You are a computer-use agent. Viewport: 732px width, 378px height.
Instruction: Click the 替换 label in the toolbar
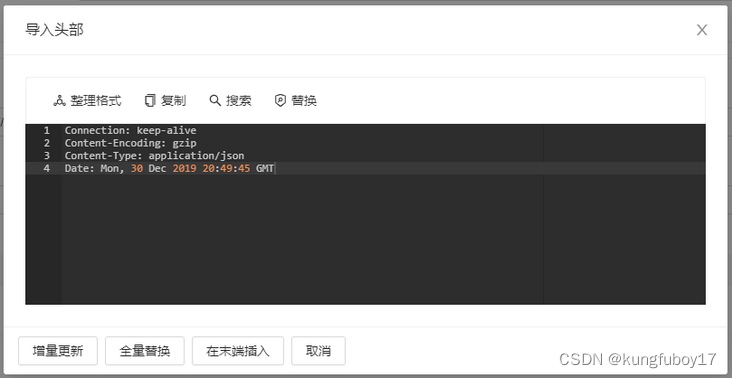pos(304,100)
